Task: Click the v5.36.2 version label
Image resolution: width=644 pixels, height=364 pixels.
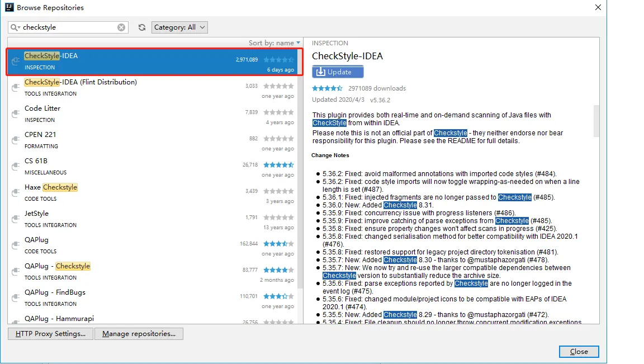Action: click(x=380, y=100)
